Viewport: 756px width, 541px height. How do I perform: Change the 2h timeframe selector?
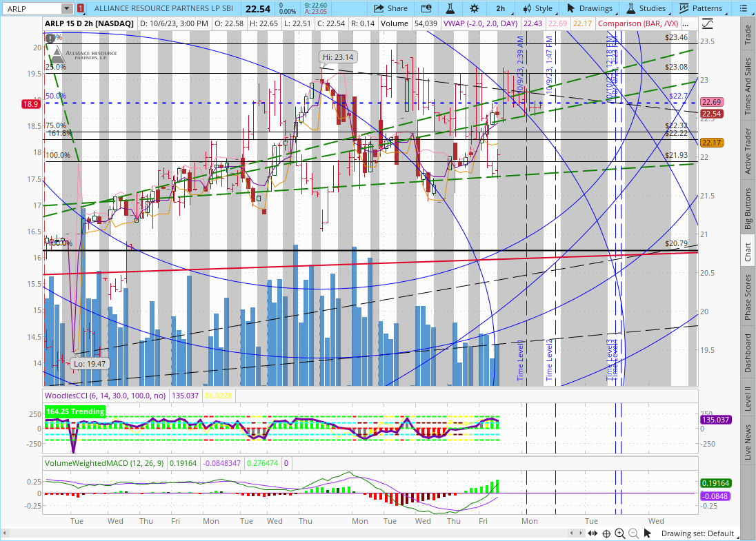click(x=501, y=9)
